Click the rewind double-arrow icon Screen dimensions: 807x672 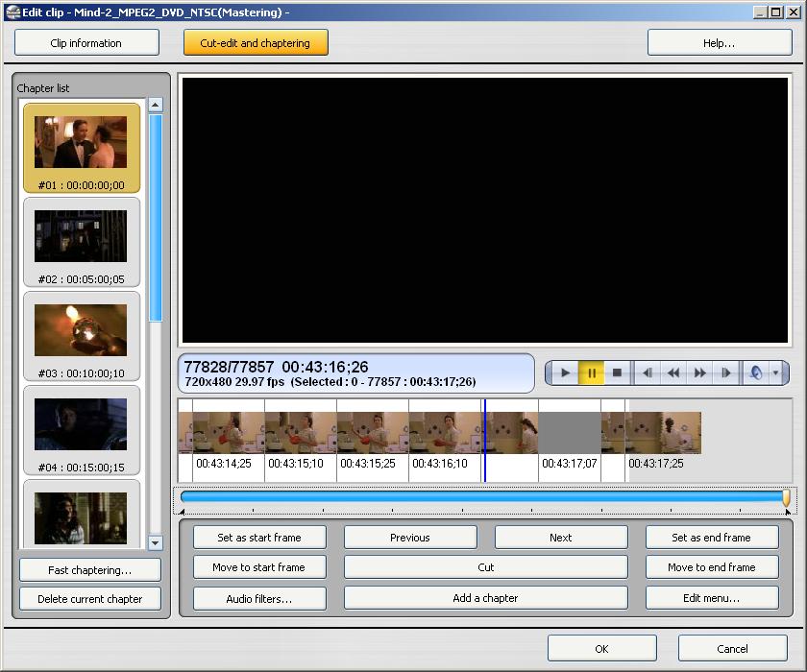click(673, 372)
